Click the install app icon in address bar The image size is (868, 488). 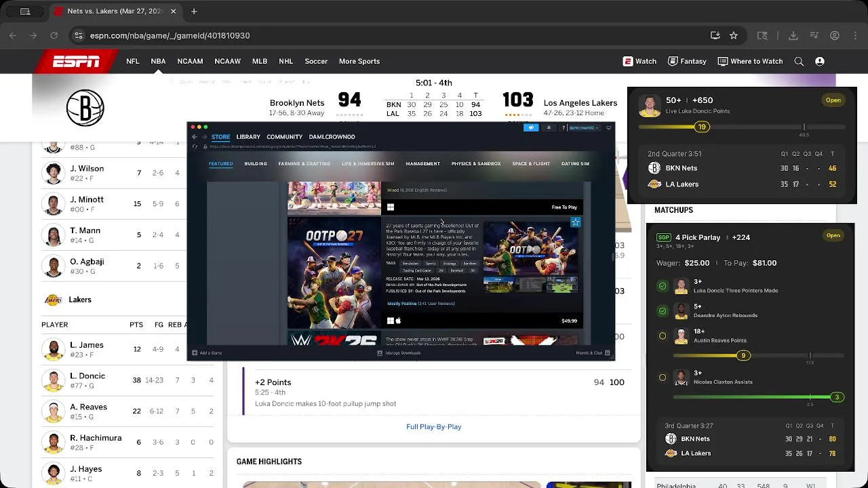click(x=715, y=35)
